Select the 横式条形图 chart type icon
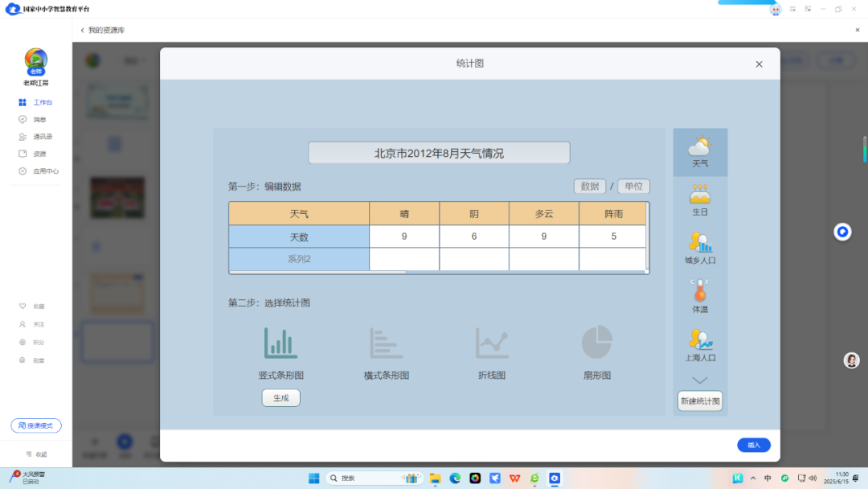 coord(386,342)
